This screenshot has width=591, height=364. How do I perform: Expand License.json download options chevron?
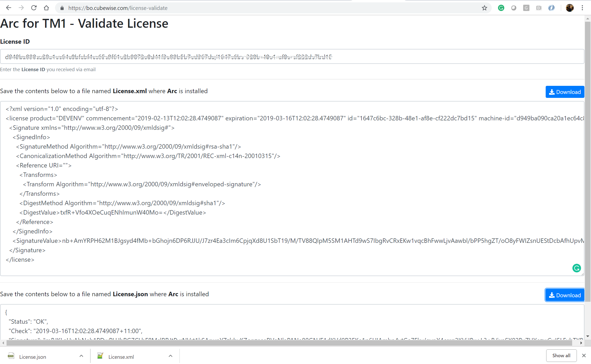81,356
